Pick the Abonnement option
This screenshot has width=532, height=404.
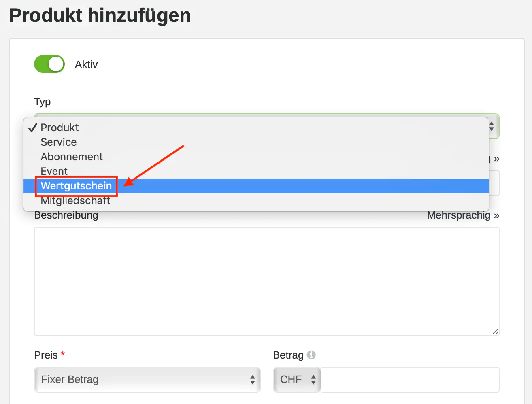pyautogui.click(x=72, y=157)
